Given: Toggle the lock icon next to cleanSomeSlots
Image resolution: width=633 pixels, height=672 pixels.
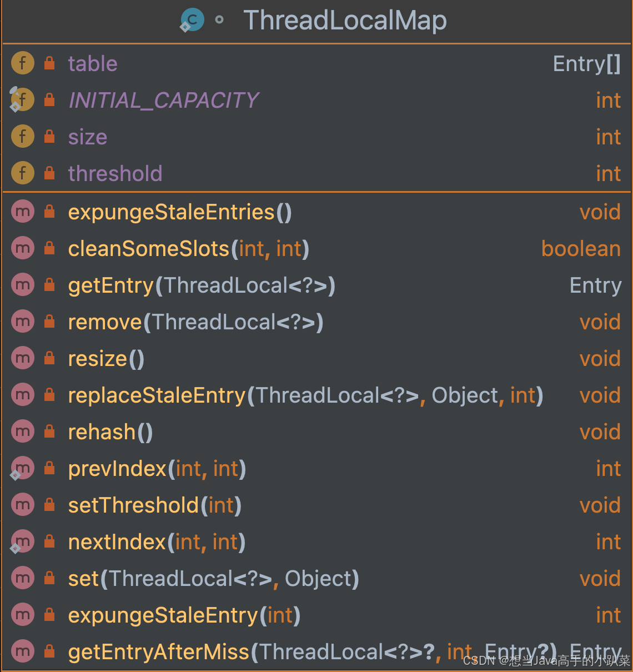Looking at the screenshot, I should pyautogui.click(x=49, y=248).
